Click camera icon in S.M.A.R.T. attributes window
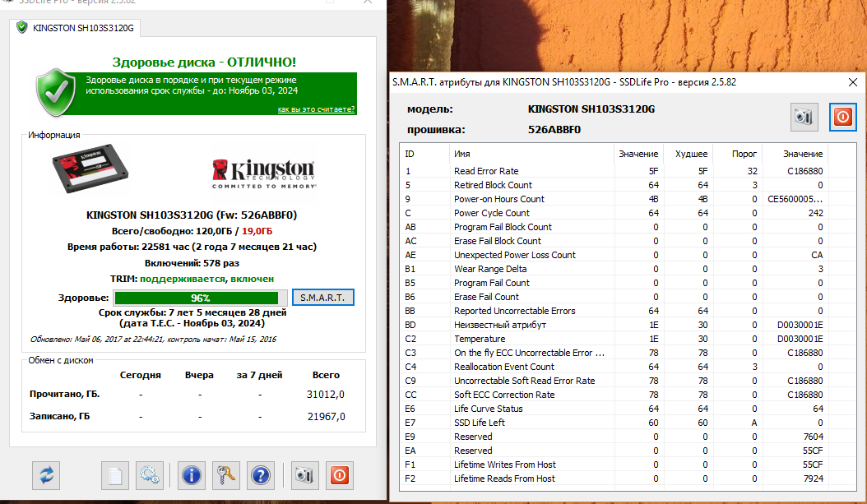 pyautogui.click(x=804, y=118)
